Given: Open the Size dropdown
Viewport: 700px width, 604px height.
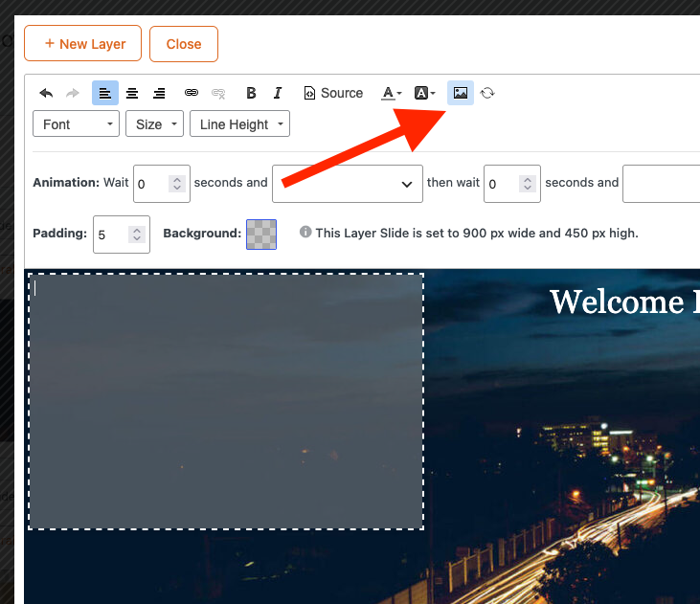Looking at the screenshot, I should (154, 123).
